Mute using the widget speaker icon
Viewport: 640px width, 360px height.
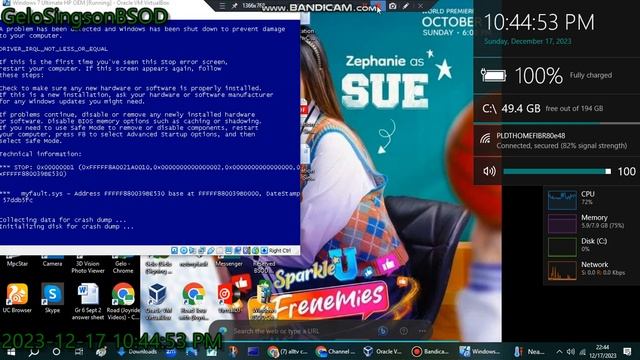tap(489, 171)
